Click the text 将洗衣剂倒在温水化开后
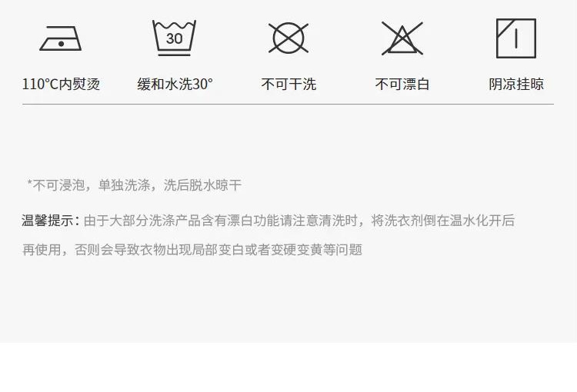 (x=442, y=221)
